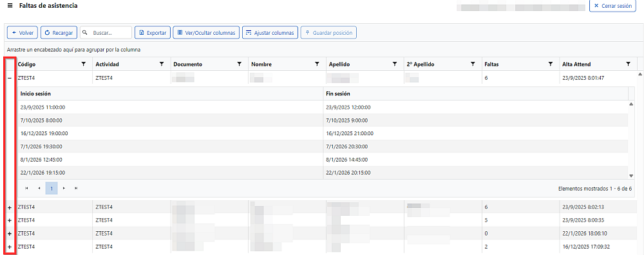Image resolution: width=644 pixels, height=255 pixels.
Task: Click Faltas value 0 cell
Action: click(x=520, y=233)
